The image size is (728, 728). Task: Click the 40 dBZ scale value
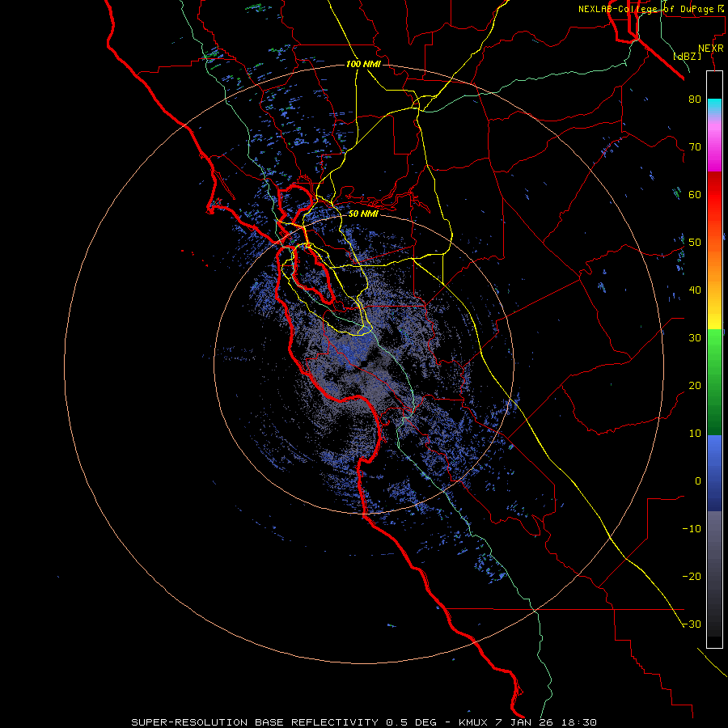click(695, 290)
